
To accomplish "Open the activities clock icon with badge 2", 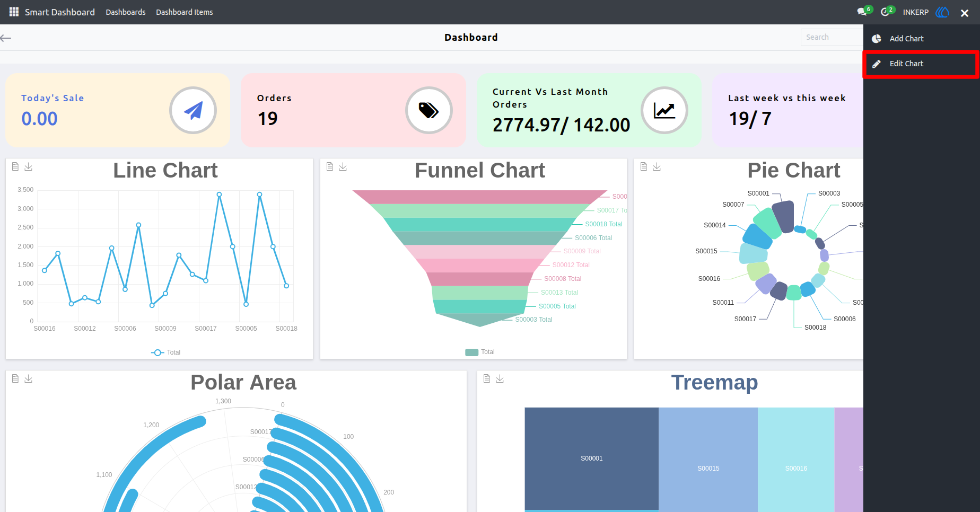I will (886, 12).
